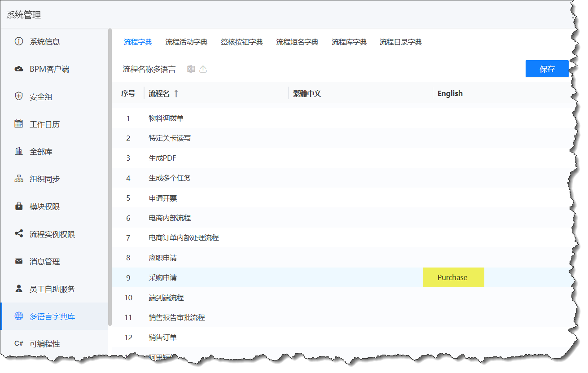Open the 签核按钮字典 tab
Image resolution: width=588 pixels, height=373 pixels.
[241, 41]
